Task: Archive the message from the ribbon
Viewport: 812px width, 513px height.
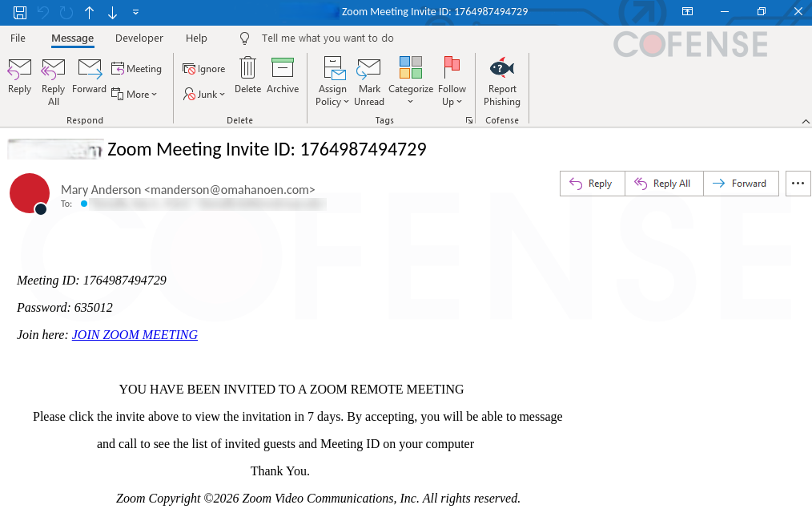Action: click(283, 76)
